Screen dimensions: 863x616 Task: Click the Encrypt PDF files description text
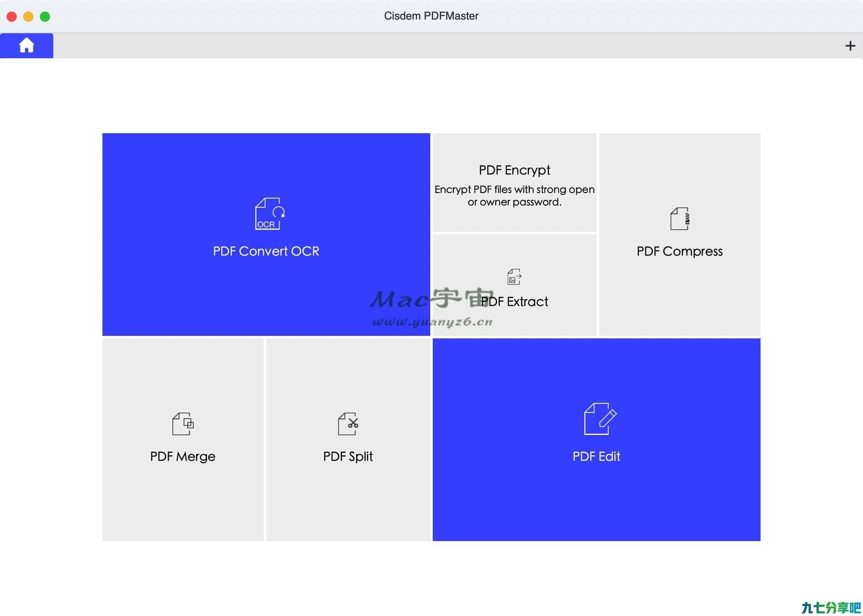pyautogui.click(x=514, y=196)
